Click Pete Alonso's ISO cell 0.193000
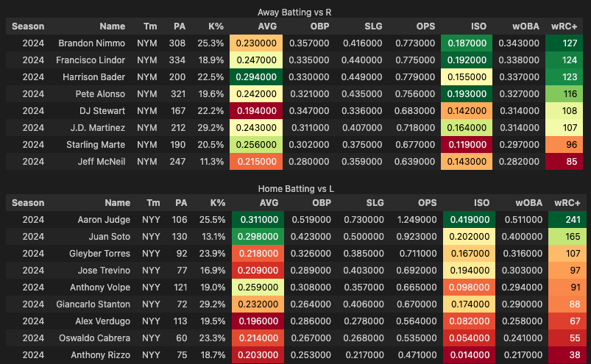This screenshot has width=591, height=364. [467, 94]
